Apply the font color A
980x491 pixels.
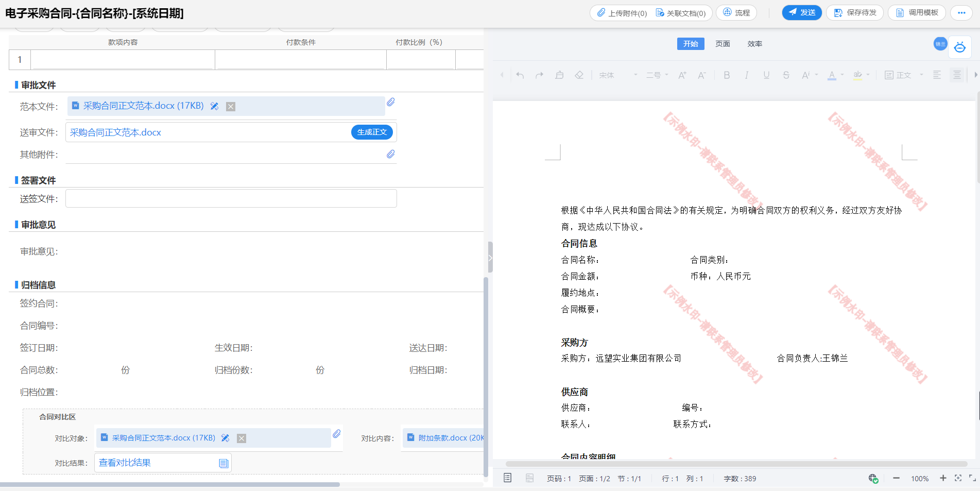tap(832, 75)
